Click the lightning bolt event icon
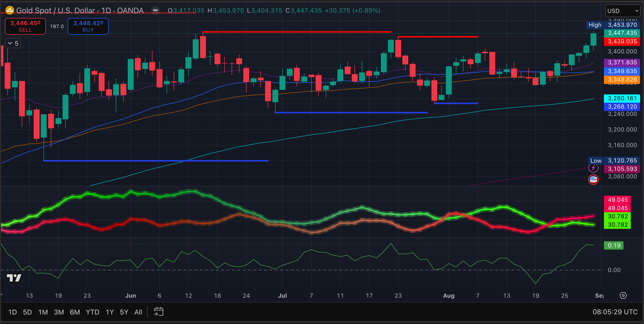The width and height of the screenshot is (644, 324). pos(593,168)
